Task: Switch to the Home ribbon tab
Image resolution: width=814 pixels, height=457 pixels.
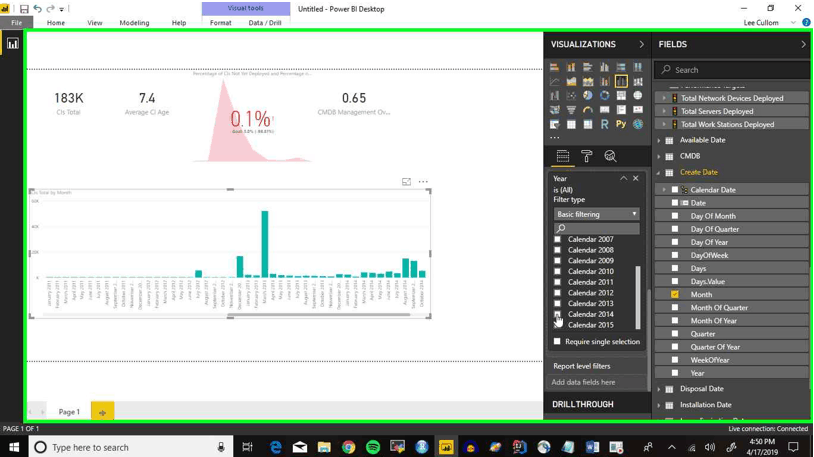Action: [x=56, y=23]
